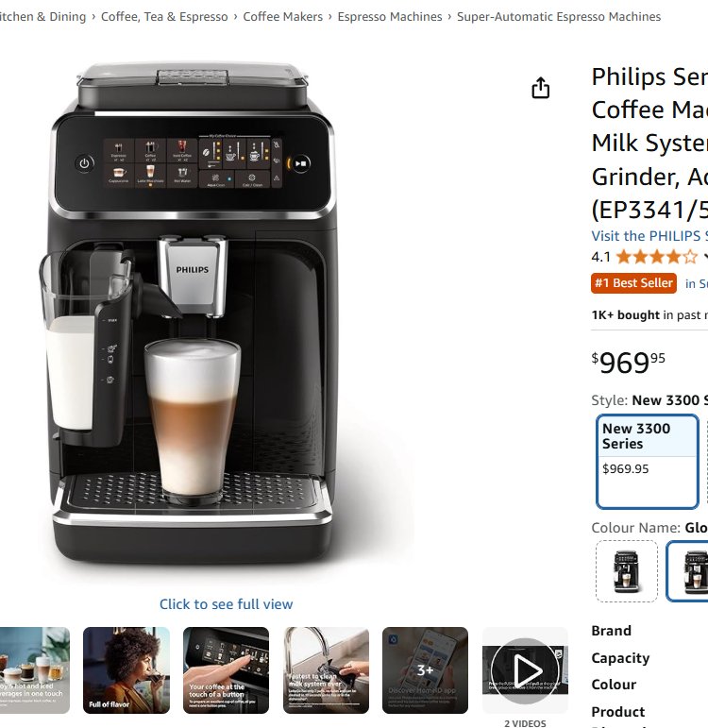Screen dimensions: 708x728
Task: View the coffee at touch of a button thumbnail
Action: click(227, 670)
